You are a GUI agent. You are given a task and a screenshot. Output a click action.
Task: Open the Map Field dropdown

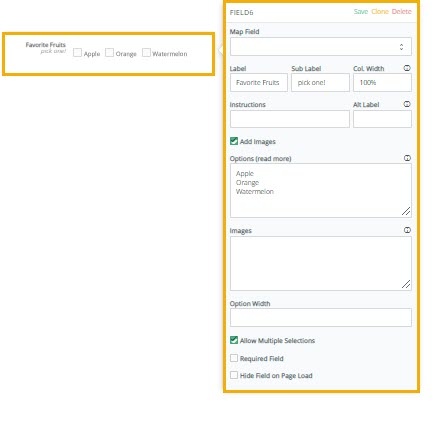pos(321,47)
